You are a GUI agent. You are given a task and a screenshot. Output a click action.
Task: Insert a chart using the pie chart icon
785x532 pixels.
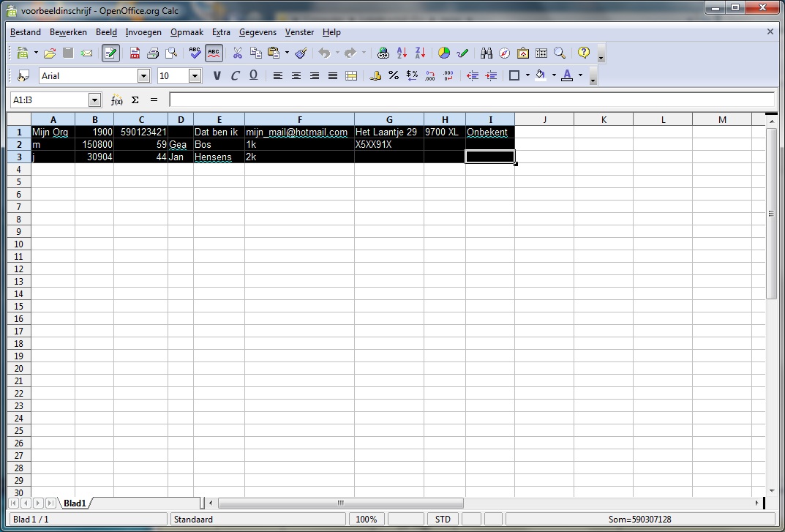[x=444, y=53]
